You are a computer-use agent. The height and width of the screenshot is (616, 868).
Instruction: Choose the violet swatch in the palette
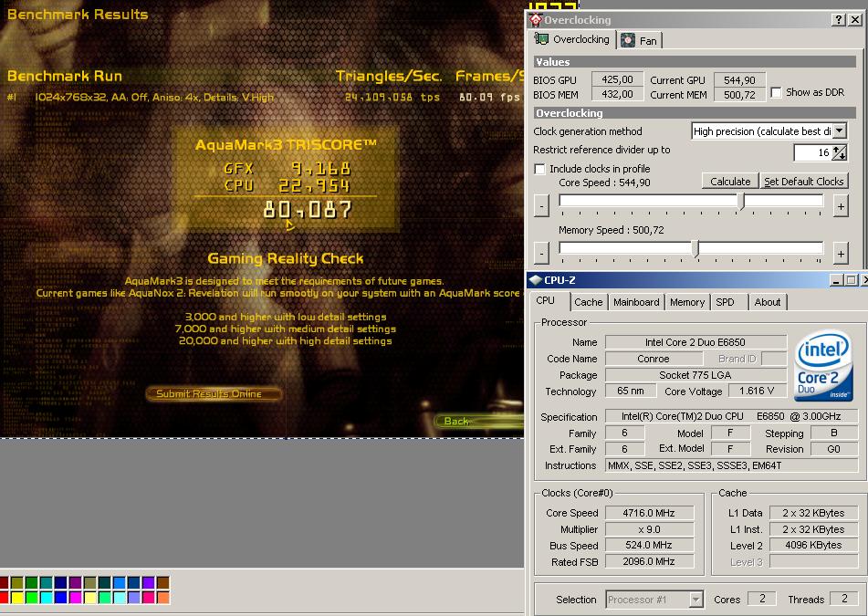pyautogui.click(x=149, y=582)
